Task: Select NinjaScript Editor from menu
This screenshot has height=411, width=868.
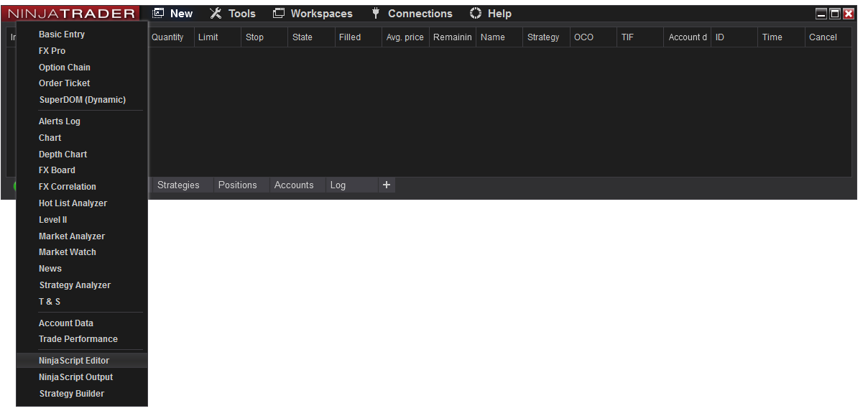Action: coord(74,361)
